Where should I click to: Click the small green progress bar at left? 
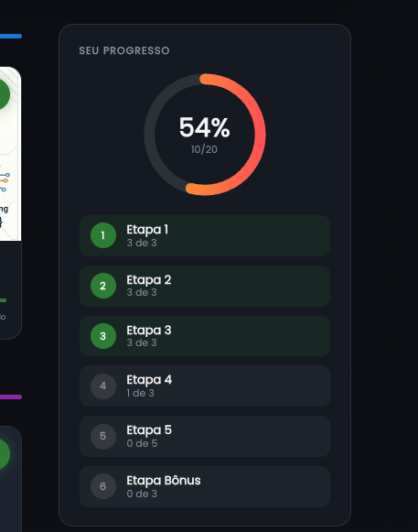pos(3,300)
